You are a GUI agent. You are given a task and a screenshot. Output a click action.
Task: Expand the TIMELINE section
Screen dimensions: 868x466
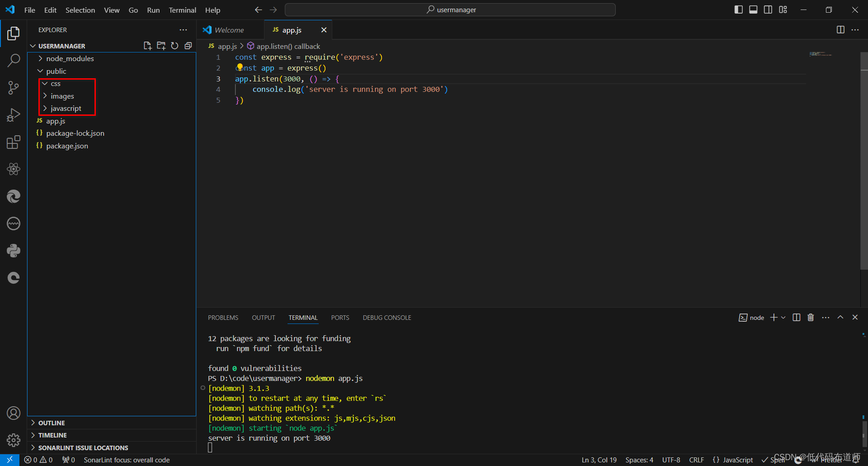pos(111,435)
